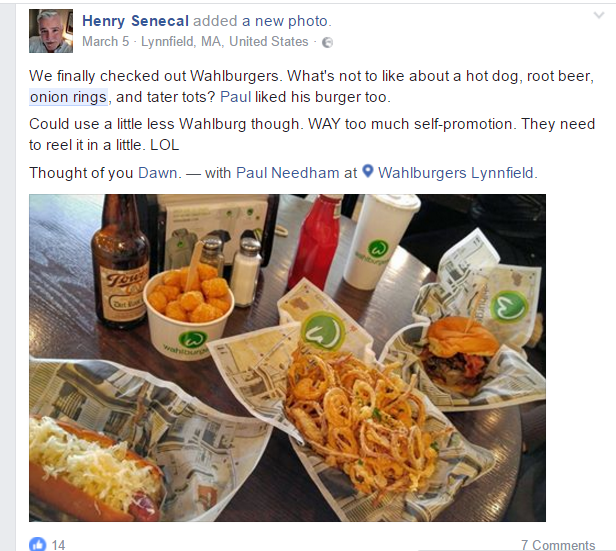This screenshot has width=616, height=551.
Task: Click the globe public privacy icon
Action: point(327,42)
